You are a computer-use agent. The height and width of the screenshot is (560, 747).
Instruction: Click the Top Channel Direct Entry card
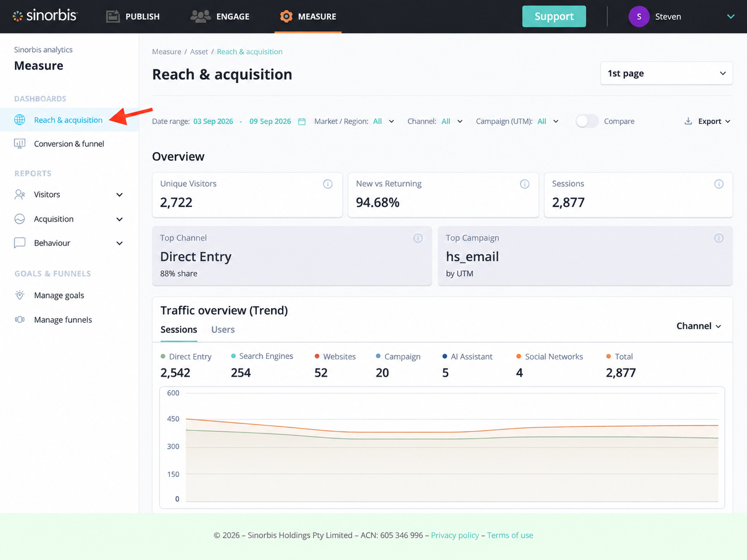point(292,256)
